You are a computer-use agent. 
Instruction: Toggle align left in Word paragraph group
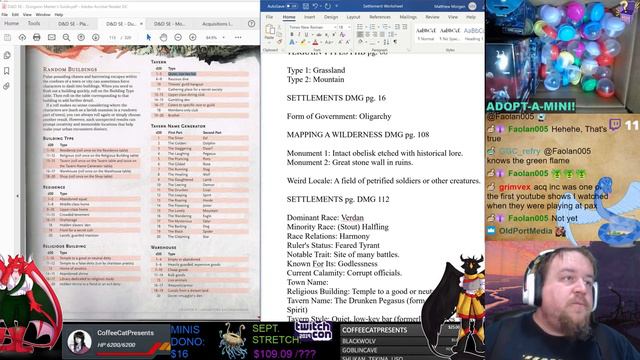point(360,34)
